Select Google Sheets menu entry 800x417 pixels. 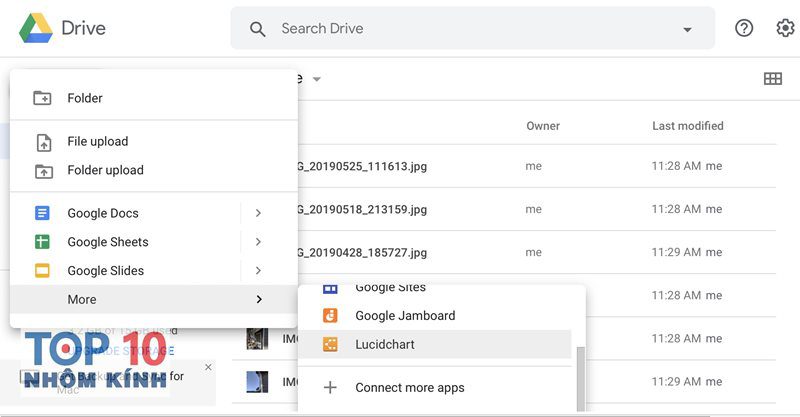154,241
